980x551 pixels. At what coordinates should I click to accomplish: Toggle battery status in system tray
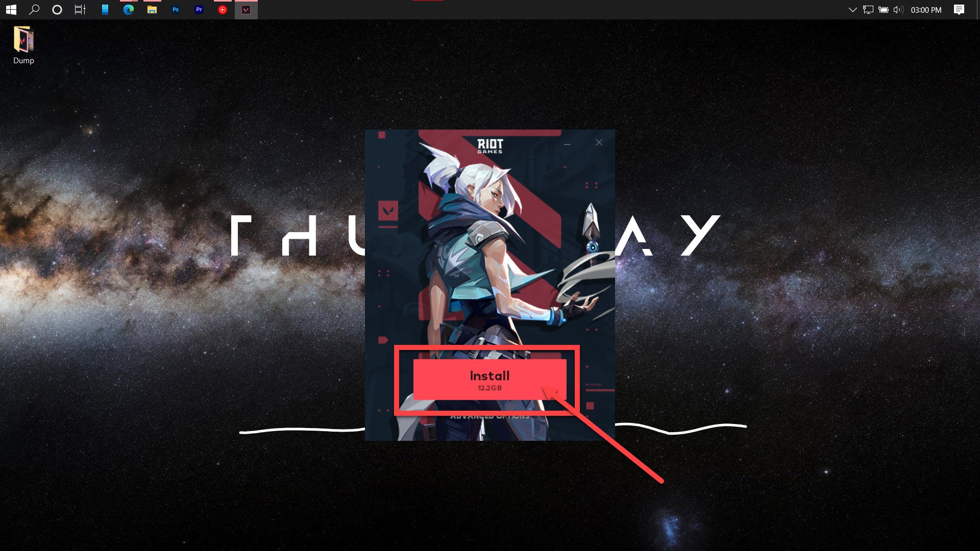(x=883, y=9)
